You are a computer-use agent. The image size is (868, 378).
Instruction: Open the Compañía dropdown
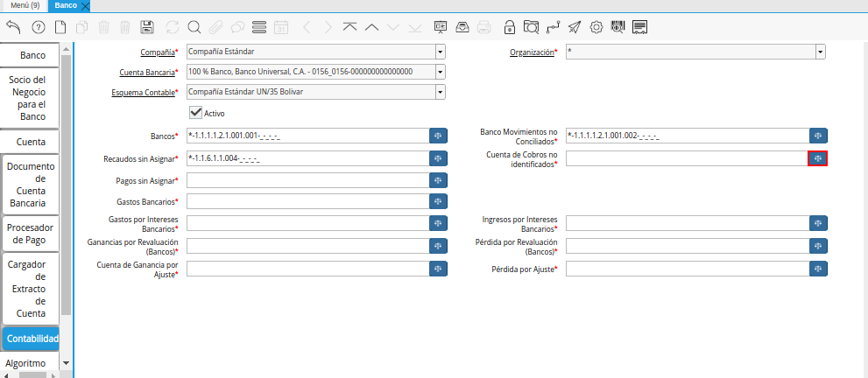440,52
